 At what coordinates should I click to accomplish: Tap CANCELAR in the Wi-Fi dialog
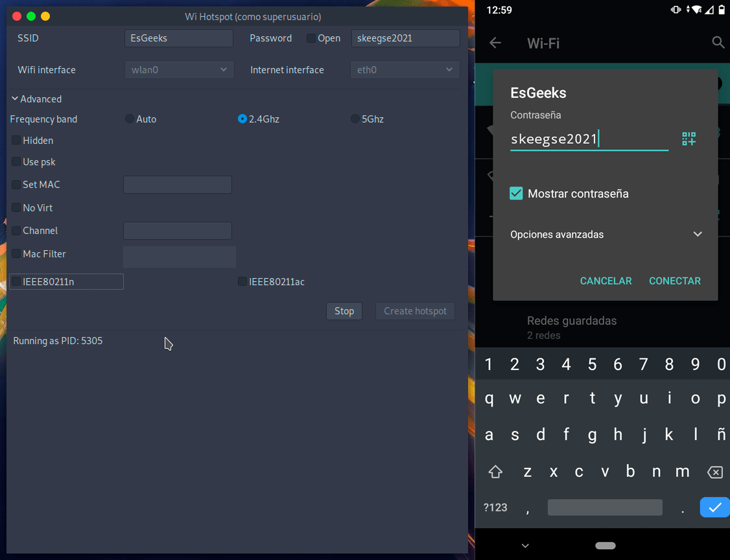pos(606,281)
